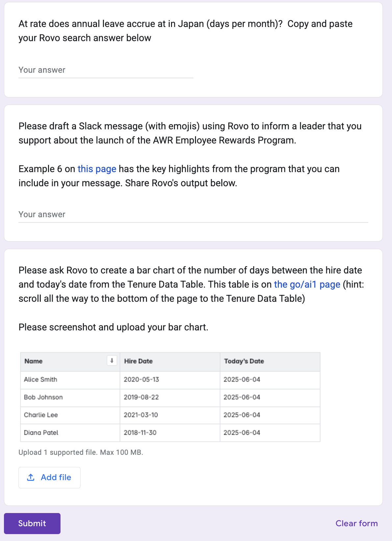
Task: Select the Charlie Lee cell
Action: tap(70, 415)
